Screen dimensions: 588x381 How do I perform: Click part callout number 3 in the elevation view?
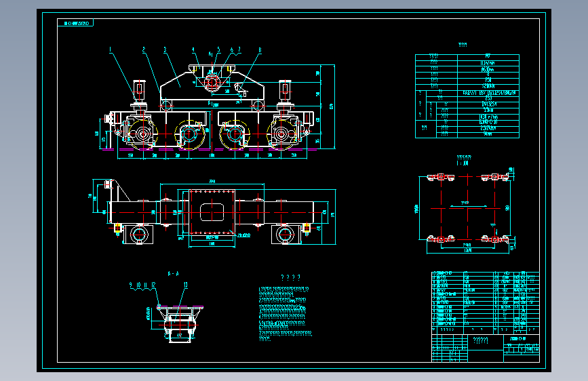pyautogui.click(x=165, y=49)
